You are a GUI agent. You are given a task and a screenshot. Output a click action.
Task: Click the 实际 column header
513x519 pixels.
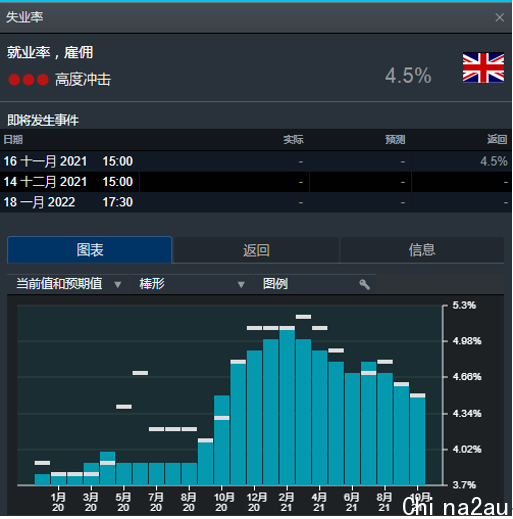coord(293,140)
